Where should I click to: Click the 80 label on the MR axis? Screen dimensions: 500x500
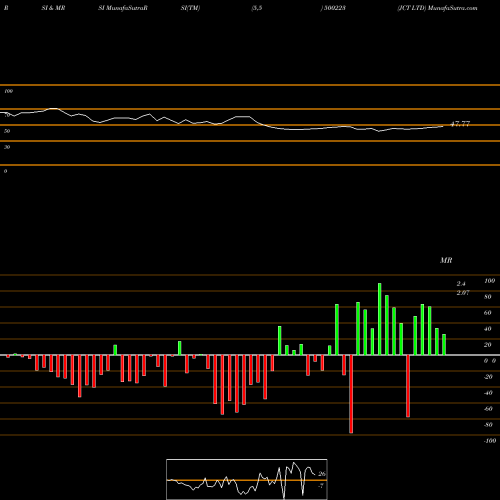click(x=488, y=297)
